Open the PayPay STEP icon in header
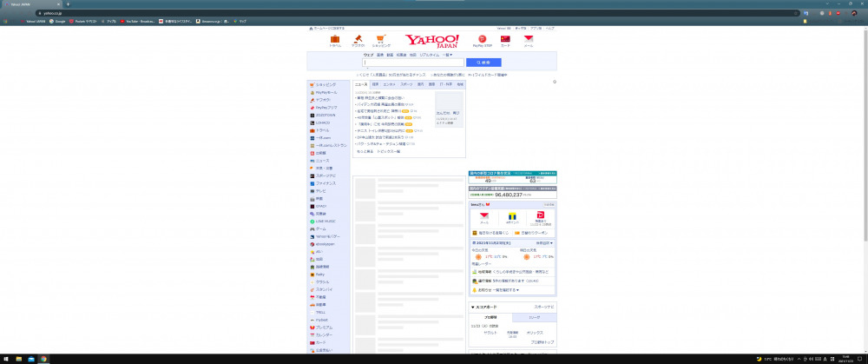Image resolution: width=868 pixels, height=364 pixels. coord(482,39)
